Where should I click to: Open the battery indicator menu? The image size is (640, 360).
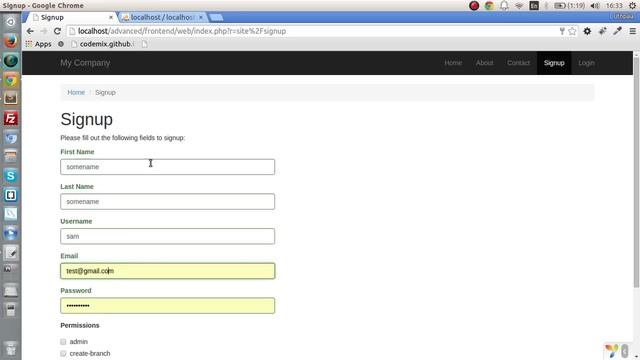569,6
